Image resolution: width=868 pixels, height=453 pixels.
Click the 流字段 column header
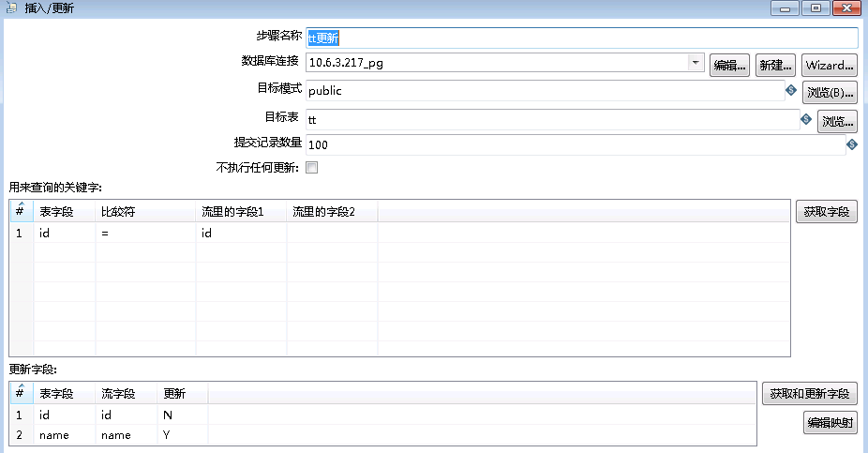click(127, 394)
